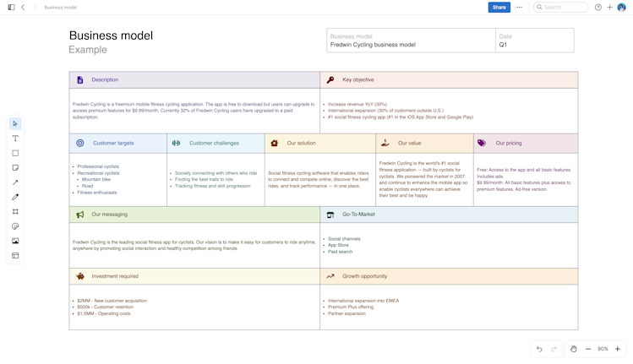This screenshot has width=633, height=364.
Task: Click the Description header label
Action: pyautogui.click(x=105, y=80)
